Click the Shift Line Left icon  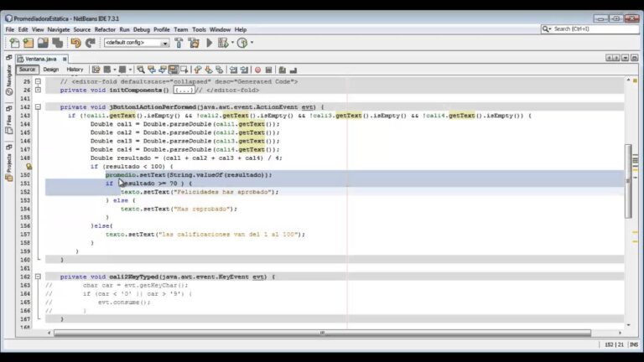(233, 70)
